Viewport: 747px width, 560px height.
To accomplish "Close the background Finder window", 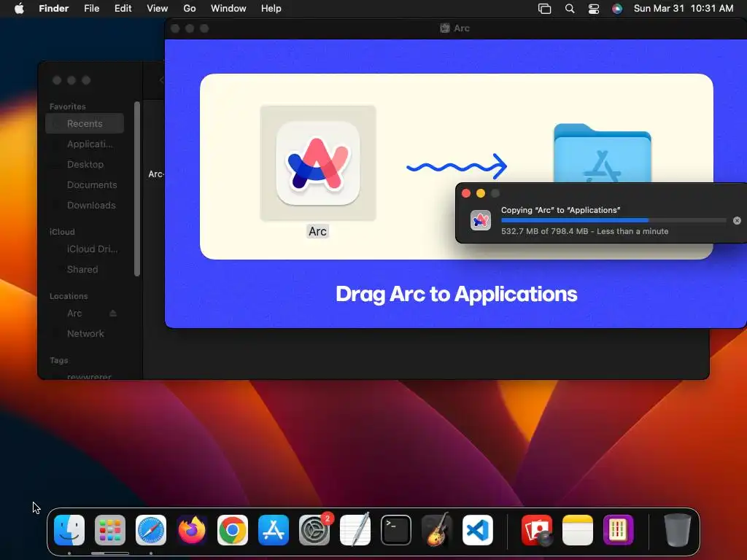I will (x=57, y=80).
